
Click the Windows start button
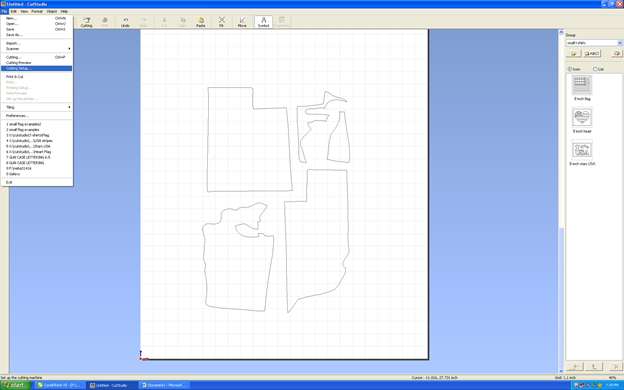click(x=16, y=385)
